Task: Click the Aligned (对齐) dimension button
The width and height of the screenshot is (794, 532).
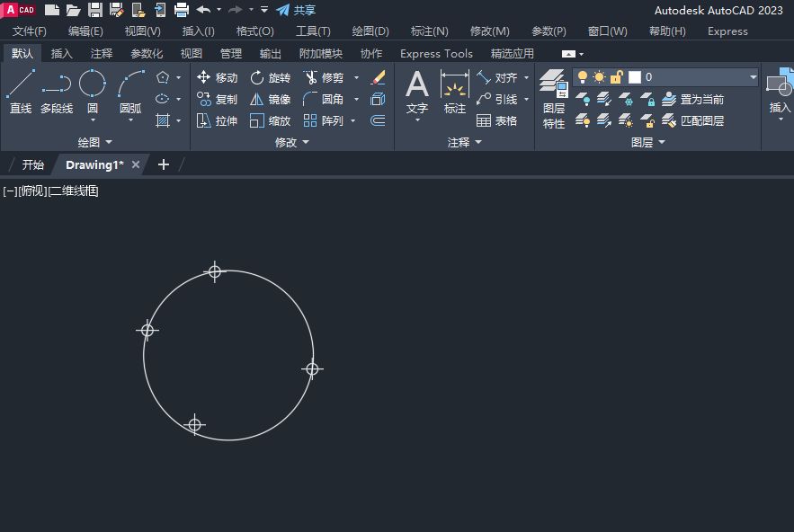Action: coord(496,77)
